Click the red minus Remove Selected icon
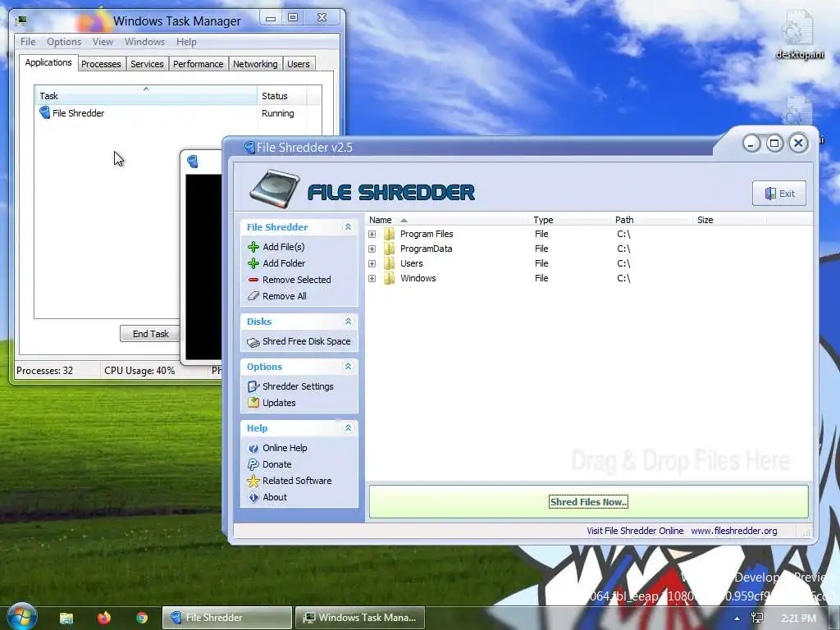840x630 pixels. coord(253,280)
